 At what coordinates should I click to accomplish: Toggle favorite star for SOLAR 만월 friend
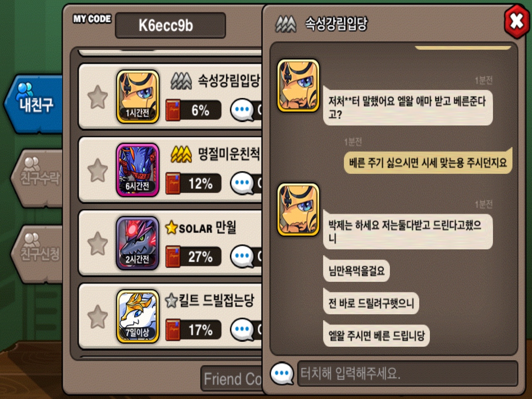pos(98,243)
